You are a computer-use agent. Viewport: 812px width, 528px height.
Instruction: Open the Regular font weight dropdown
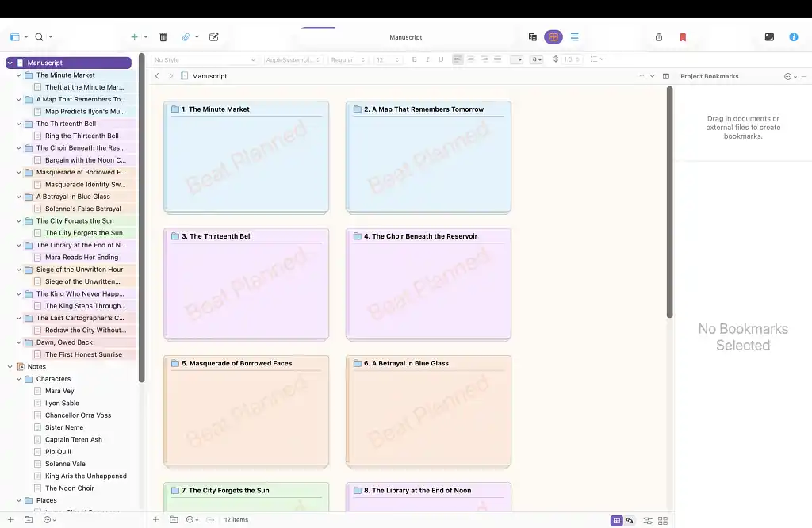click(348, 60)
